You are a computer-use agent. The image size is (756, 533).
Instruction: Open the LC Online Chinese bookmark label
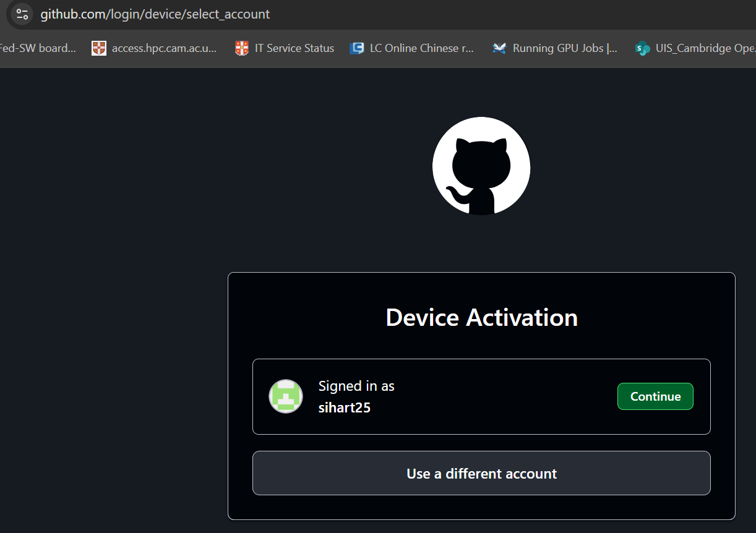tap(421, 48)
